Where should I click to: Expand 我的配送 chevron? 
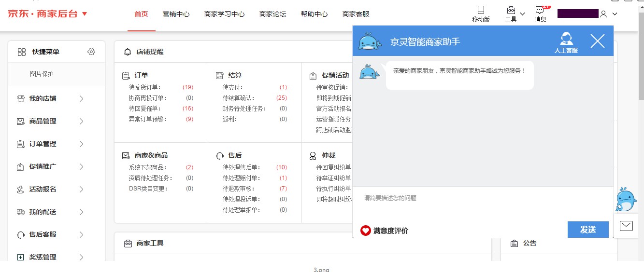point(81,212)
